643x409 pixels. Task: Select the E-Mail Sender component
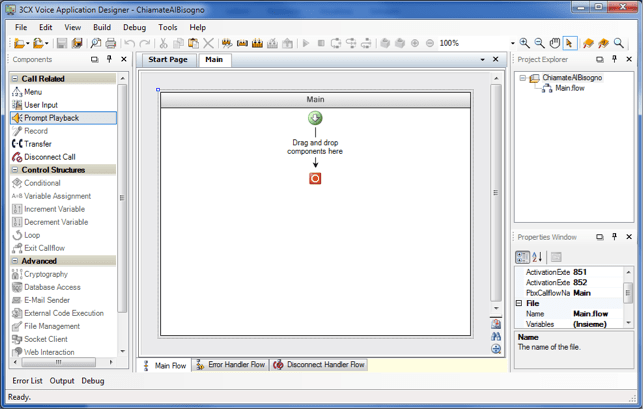click(41, 300)
